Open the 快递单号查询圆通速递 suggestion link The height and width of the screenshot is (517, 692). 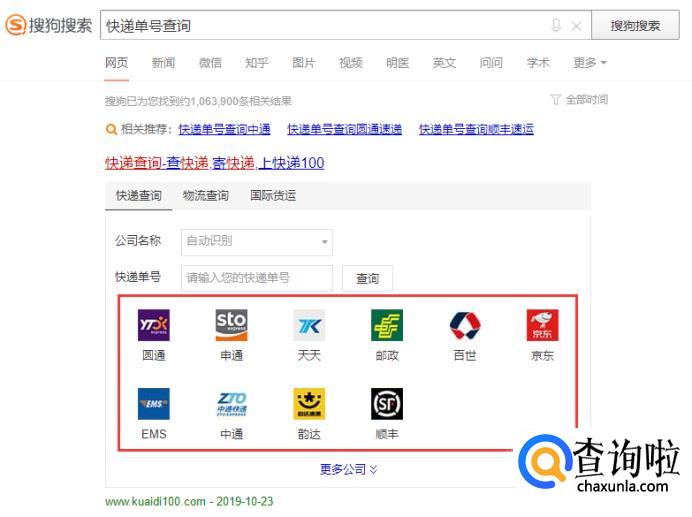pos(345,129)
